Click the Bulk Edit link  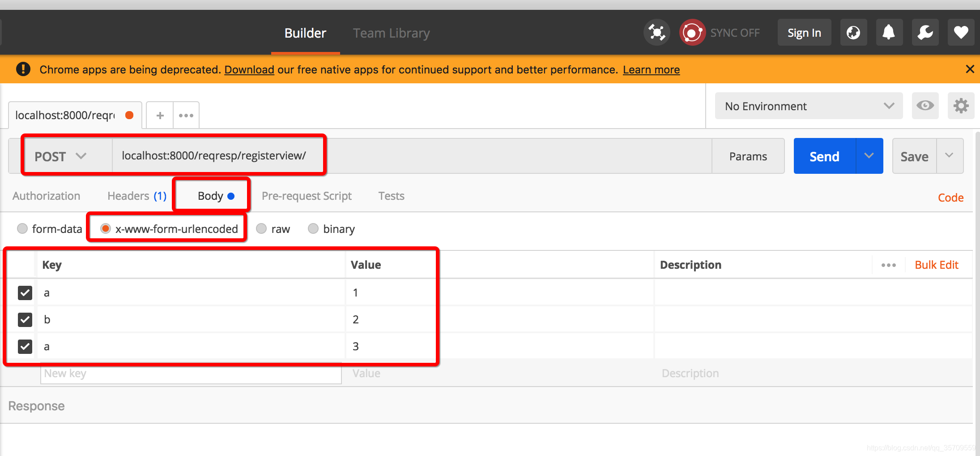coord(937,265)
